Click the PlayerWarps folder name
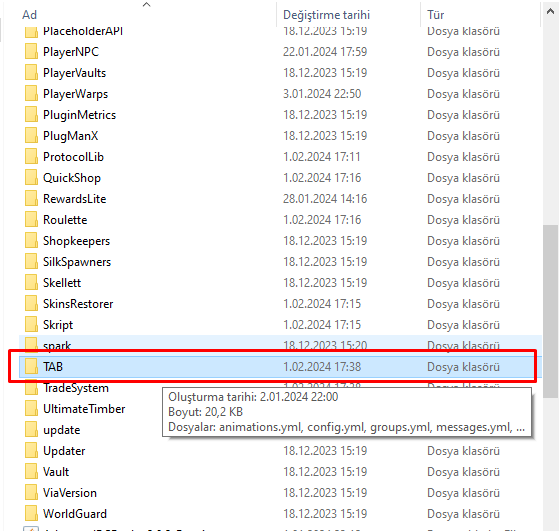This screenshot has width=559, height=531. [76, 94]
